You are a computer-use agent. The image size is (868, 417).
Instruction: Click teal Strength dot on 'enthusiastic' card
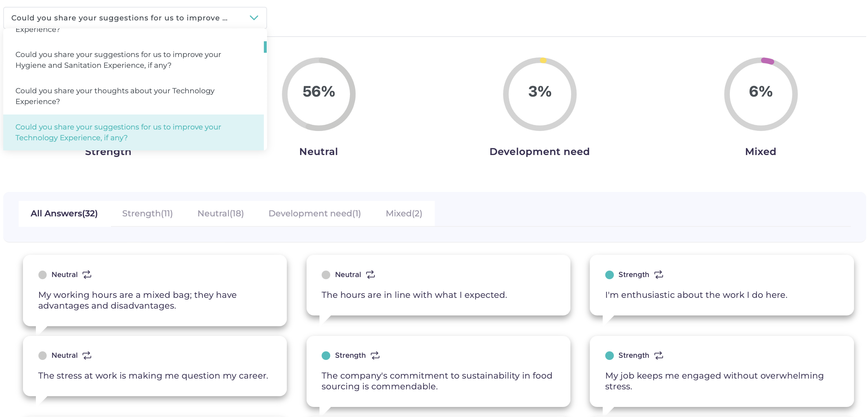(609, 275)
